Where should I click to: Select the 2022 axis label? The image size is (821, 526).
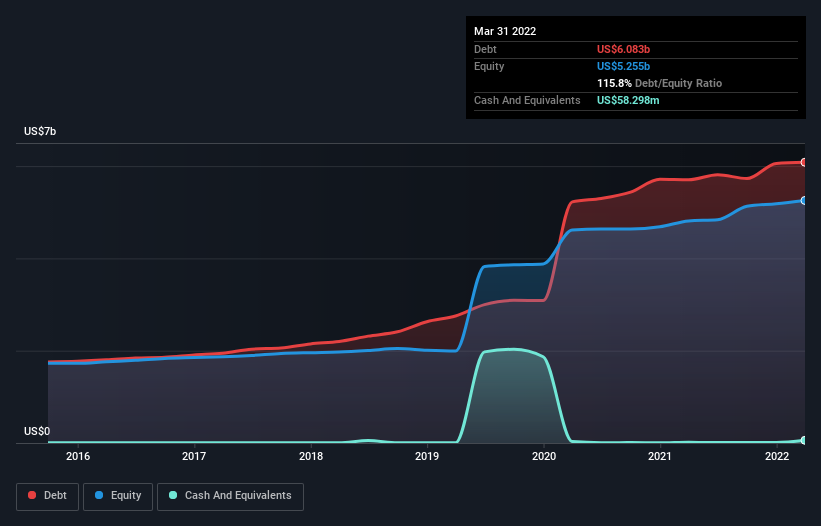pyautogui.click(x=777, y=456)
